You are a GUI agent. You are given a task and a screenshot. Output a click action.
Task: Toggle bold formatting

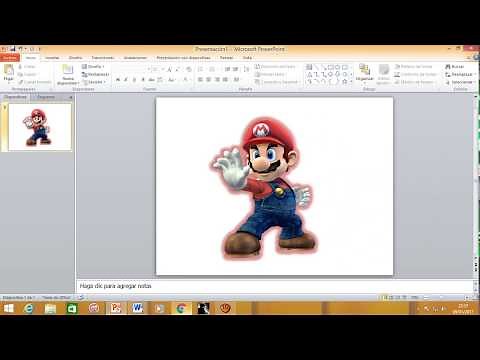pyautogui.click(x=118, y=80)
